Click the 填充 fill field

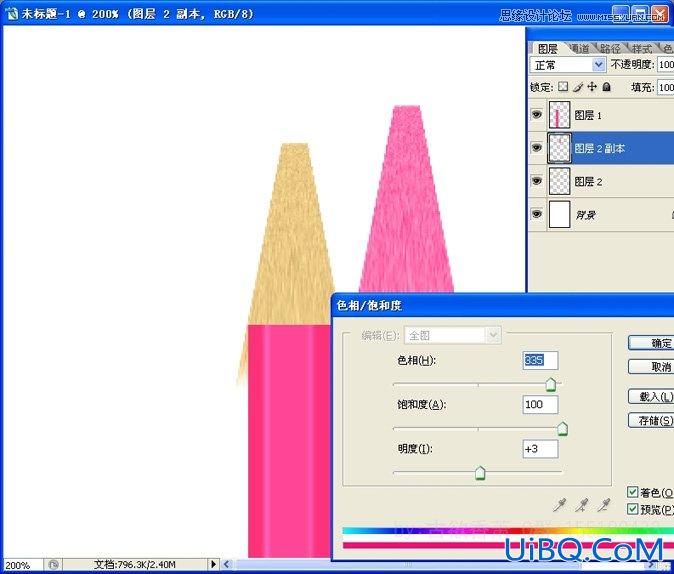pyautogui.click(x=665, y=87)
